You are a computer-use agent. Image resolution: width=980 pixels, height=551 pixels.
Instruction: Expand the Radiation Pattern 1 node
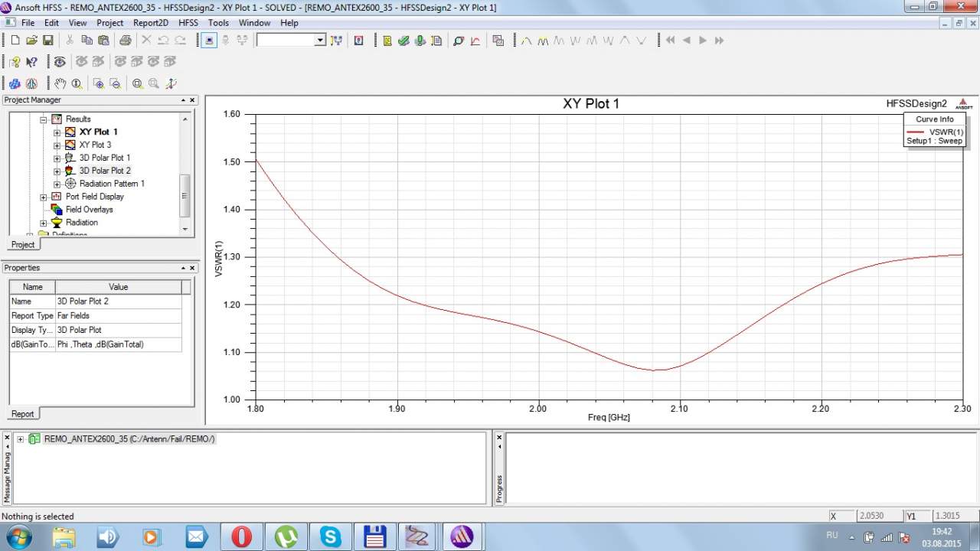pyautogui.click(x=57, y=184)
